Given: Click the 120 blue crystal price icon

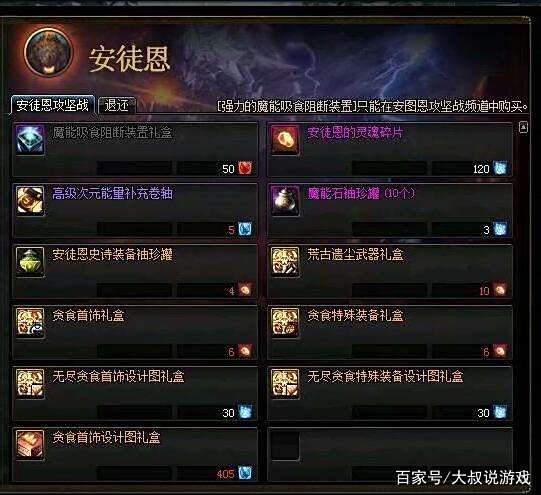Looking at the screenshot, I should pyautogui.click(x=500, y=168).
